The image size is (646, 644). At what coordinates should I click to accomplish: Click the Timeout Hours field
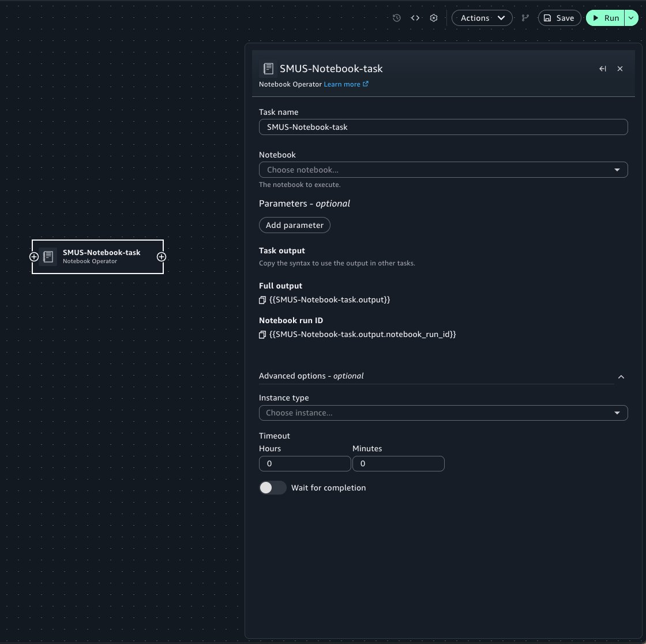tap(305, 463)
